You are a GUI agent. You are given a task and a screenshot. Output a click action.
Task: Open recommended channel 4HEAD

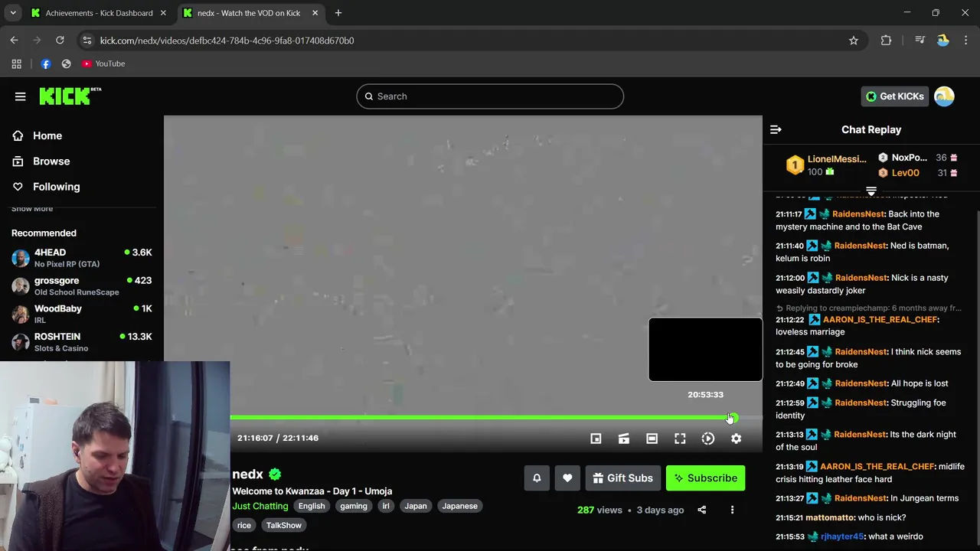coord(81,258)
